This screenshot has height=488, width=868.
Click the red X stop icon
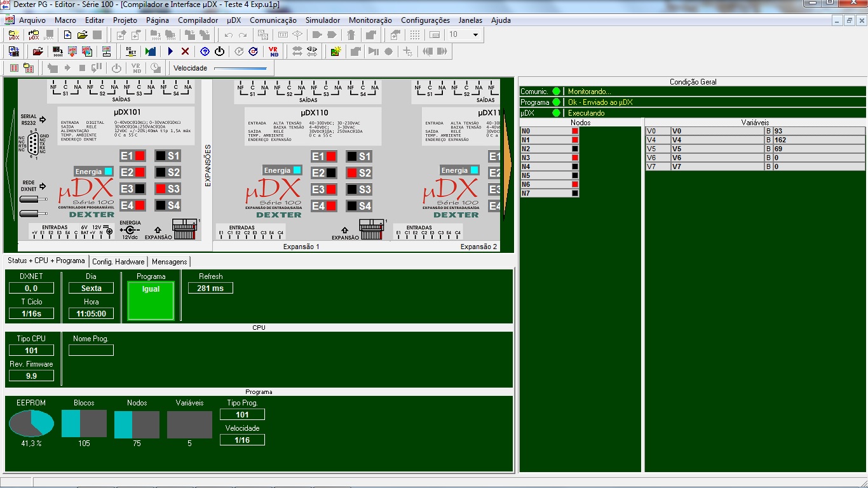click(x=185, y=51)
